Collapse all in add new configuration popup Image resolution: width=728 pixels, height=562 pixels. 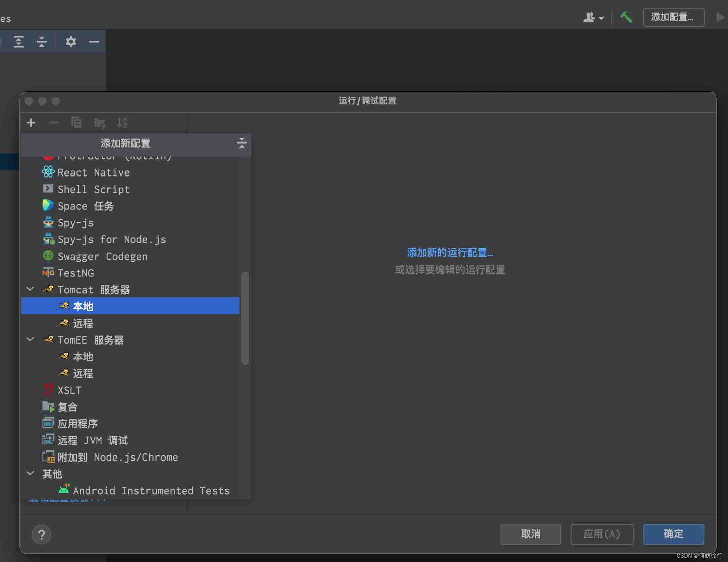click(x=242, y=143)
